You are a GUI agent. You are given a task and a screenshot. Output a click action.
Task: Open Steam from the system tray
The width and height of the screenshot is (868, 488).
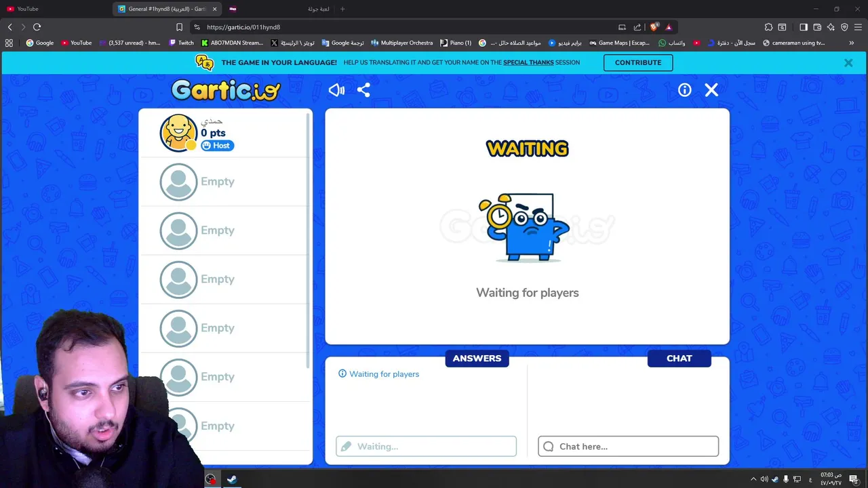click(x=774, y=479)
